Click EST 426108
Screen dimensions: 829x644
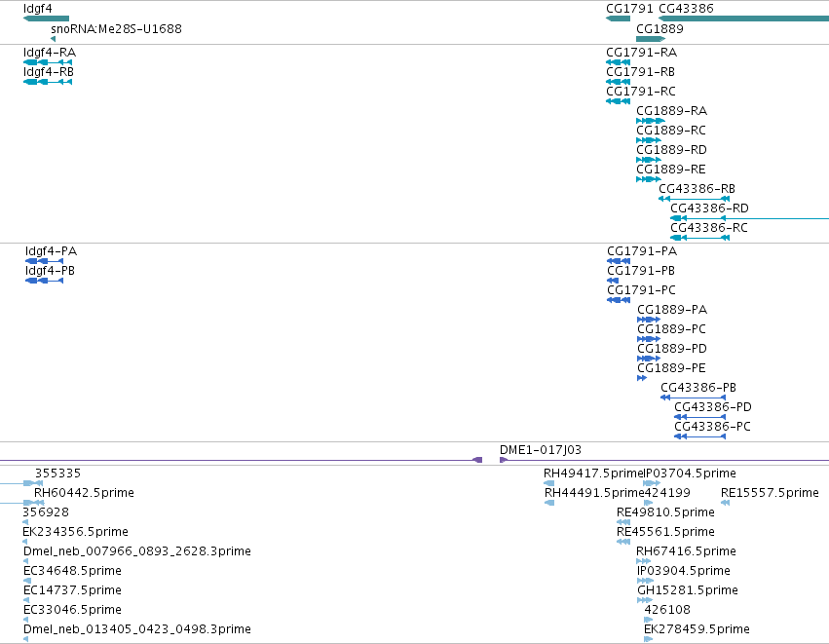(x=667, y=611)
